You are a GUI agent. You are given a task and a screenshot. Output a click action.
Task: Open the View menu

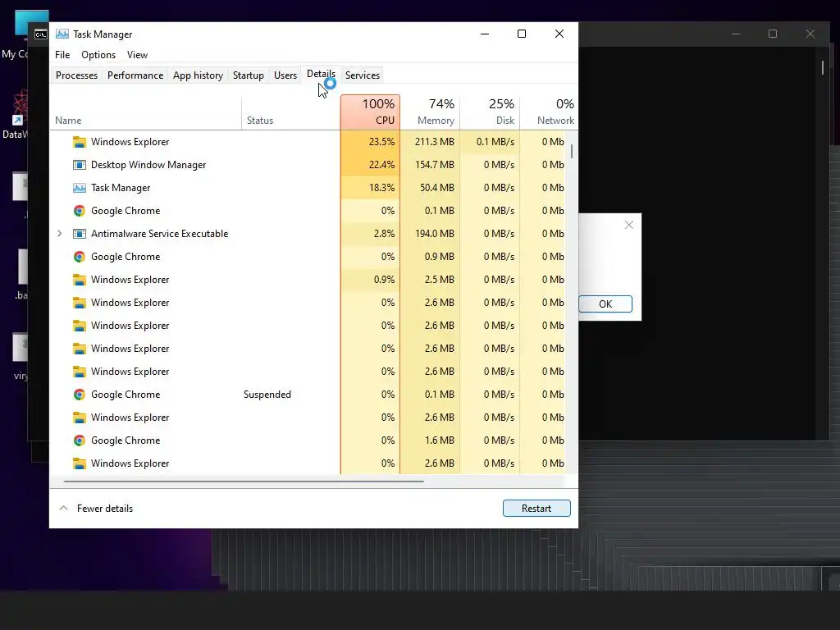137,55
